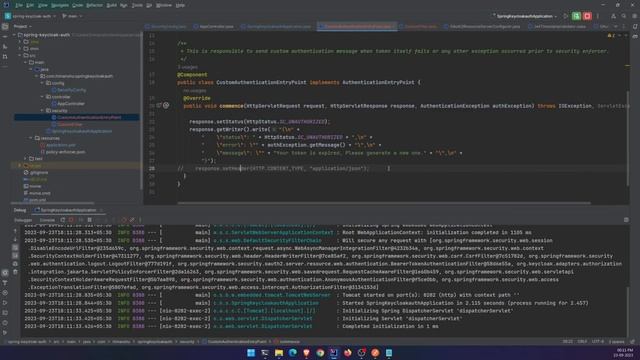The height and width of the screenshot is (360, 640).
Task: Open the Window menu
Action: coord(164,5)
